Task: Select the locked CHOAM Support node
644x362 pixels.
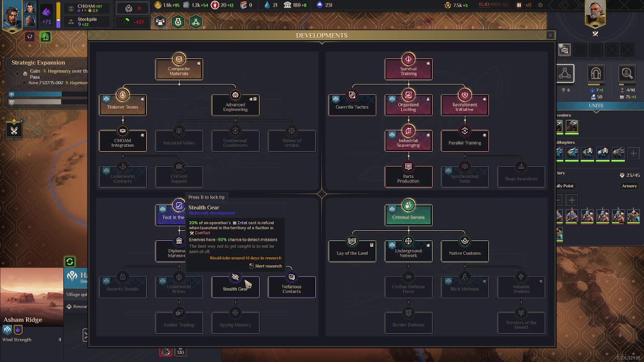Action: [x=179, y=177]
